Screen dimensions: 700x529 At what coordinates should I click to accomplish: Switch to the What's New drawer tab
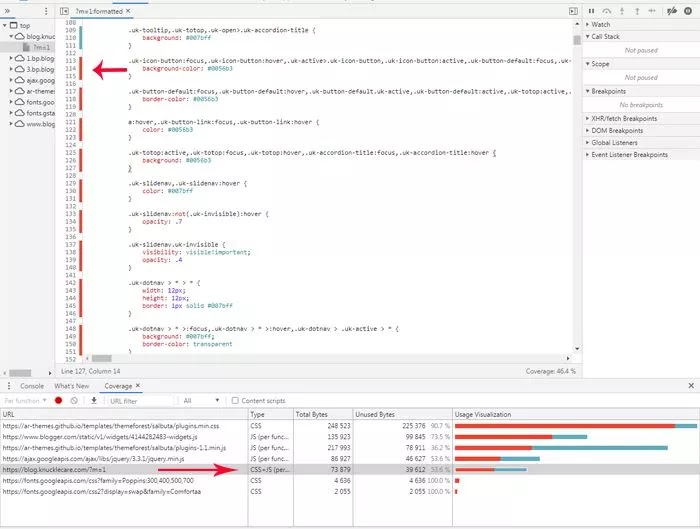[71, 386]
